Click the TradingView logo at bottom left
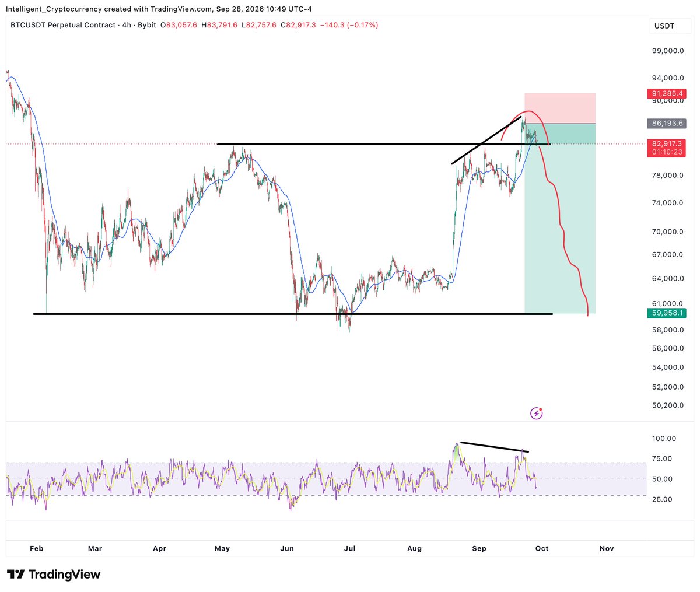The height and width of the screenshot is (592, 700). [x=53, y=574]
